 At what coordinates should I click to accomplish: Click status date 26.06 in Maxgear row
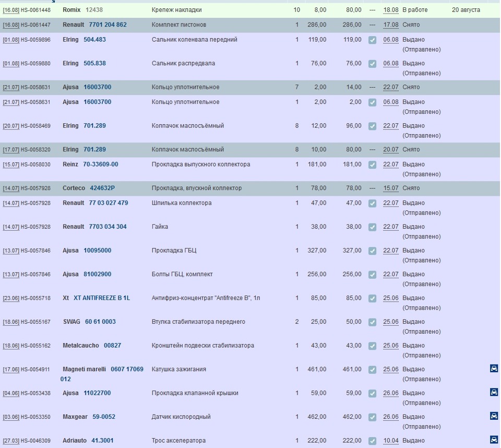coord(391,417)
